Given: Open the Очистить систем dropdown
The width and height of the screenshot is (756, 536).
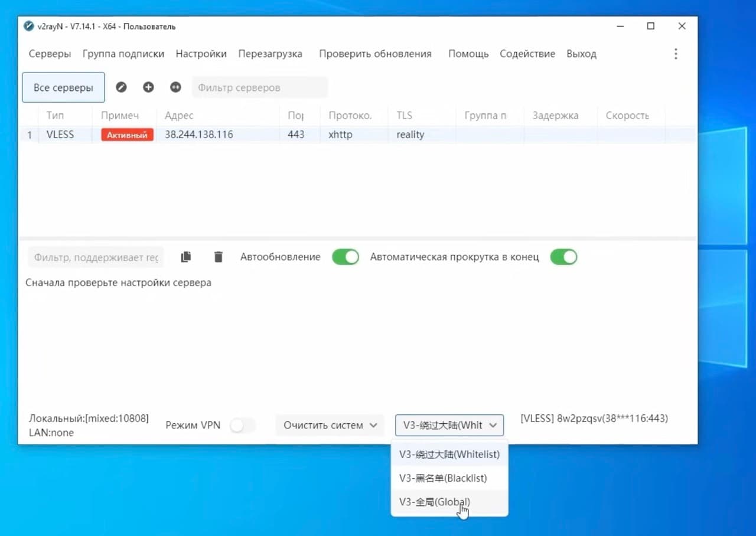Looking at the screenshot, I should point(330,424).
